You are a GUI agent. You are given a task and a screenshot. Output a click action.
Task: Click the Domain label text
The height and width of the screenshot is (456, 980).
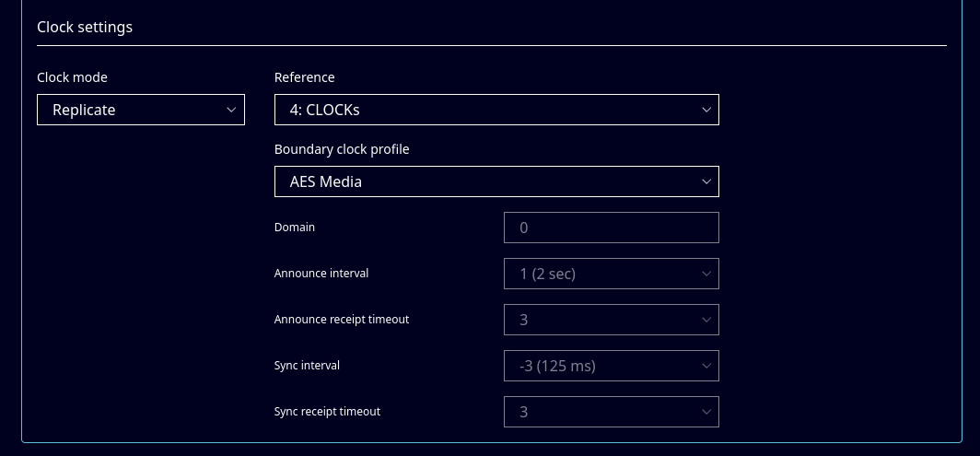point(295,228)
